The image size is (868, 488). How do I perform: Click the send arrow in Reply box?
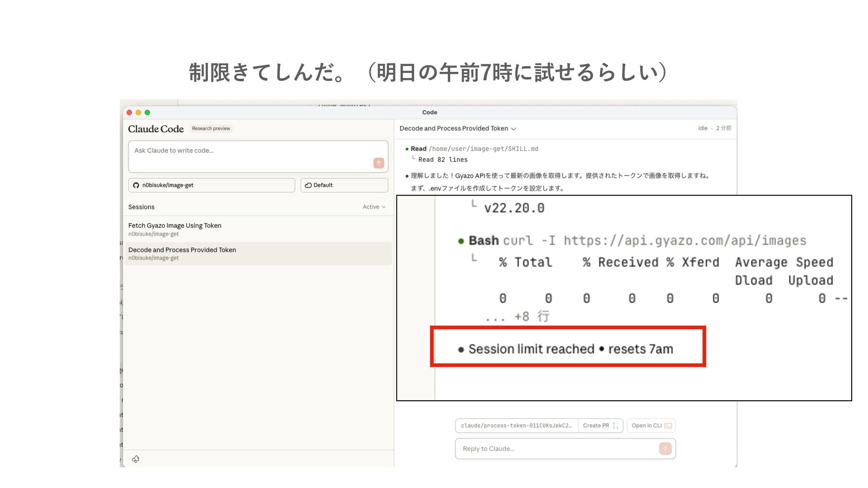pos(665,449)
